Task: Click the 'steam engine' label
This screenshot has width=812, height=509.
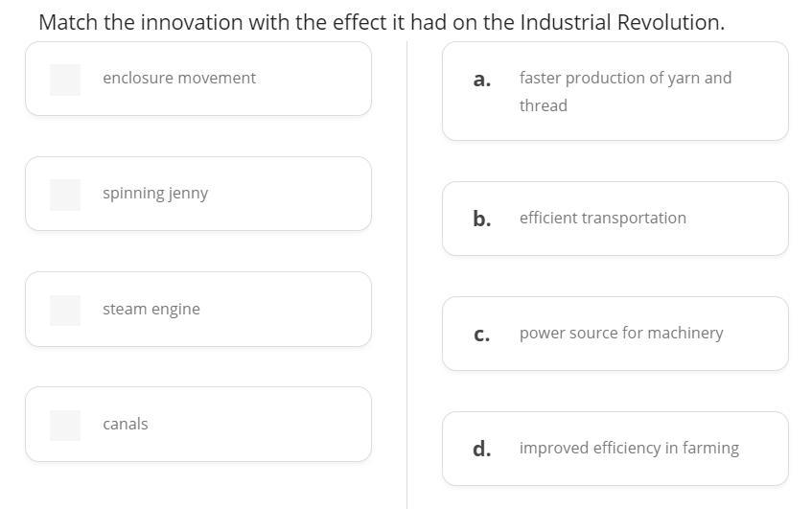Action: [151, 309]
